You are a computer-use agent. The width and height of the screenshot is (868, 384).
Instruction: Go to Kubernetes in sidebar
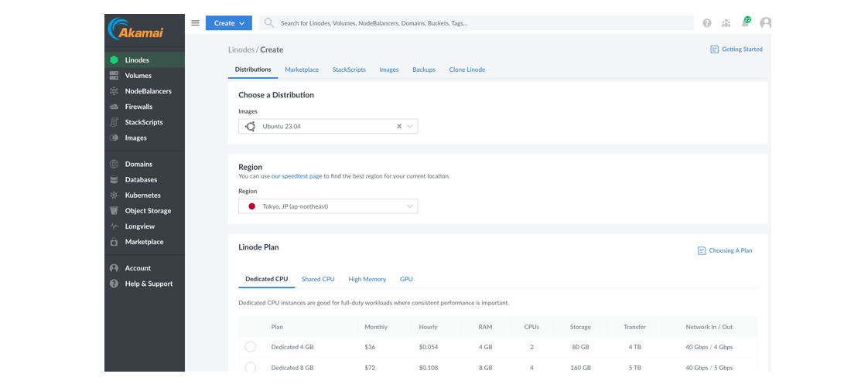coord(145,195)
